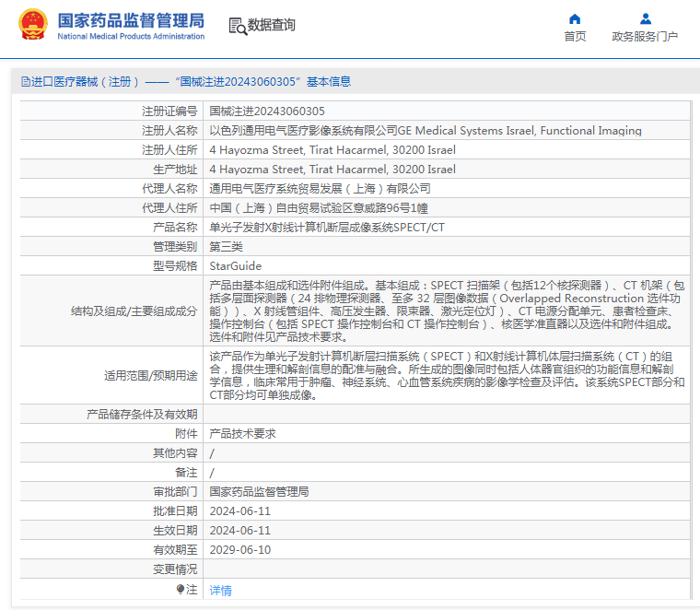The height and width of the screenshot is (610, 700).
Task: Click the 注册人名称 label
Action: [169, 131]
